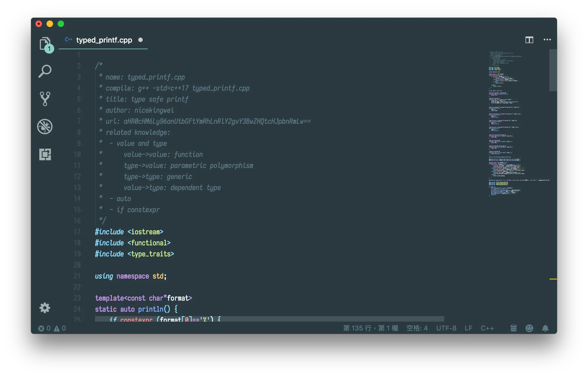Open notifications bell in status bar

545,328
